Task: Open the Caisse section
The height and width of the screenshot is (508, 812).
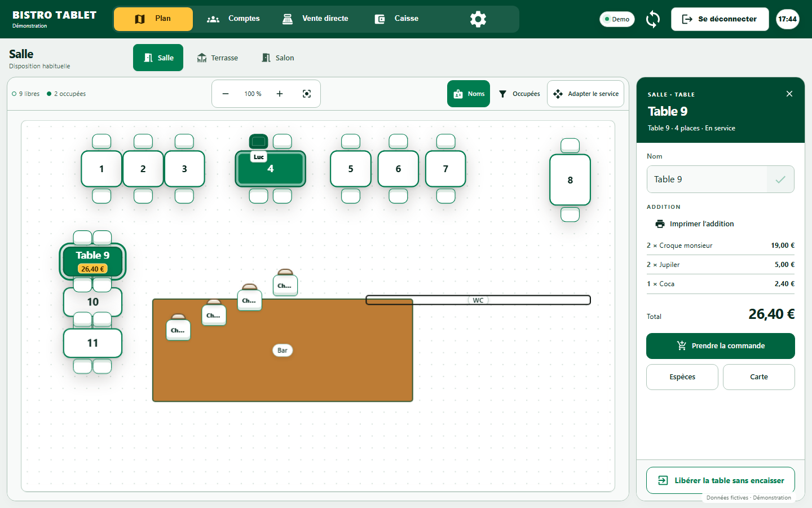Action: [x=396, y=19]
